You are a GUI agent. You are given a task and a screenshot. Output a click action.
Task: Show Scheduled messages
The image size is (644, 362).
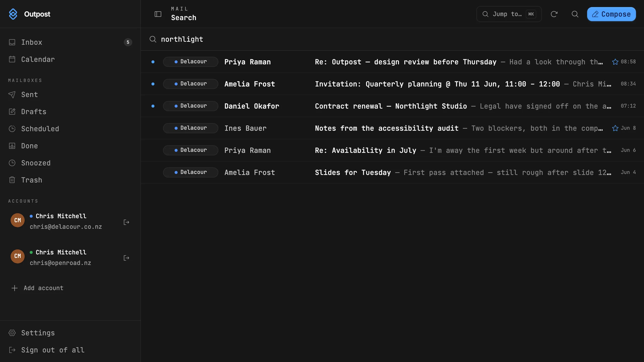pyautogui.click(x=70, y=129)
